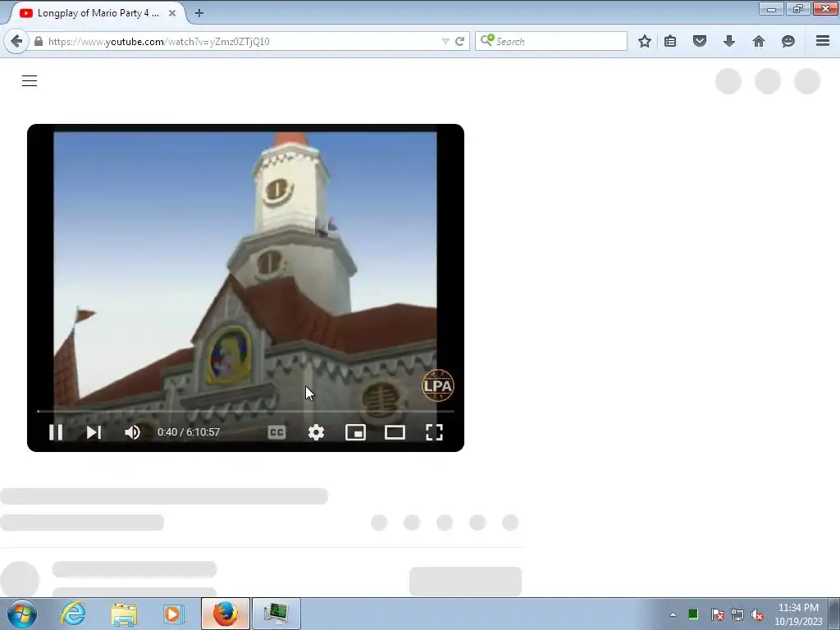The width and height of the screenshot is (840, 630).
Task: Open the monitor application in taskbar
Action: click(x=276, y=614)
